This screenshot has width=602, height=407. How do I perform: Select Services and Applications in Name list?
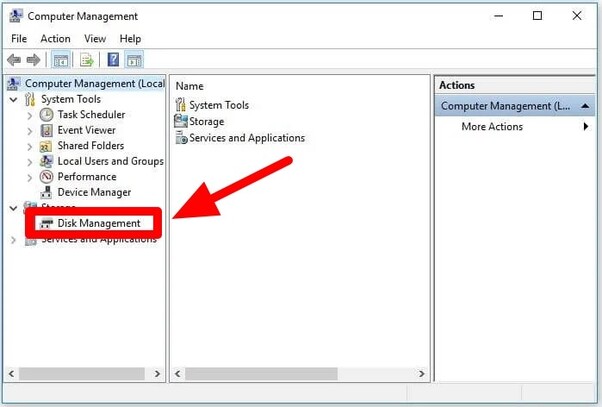(247, 137)
